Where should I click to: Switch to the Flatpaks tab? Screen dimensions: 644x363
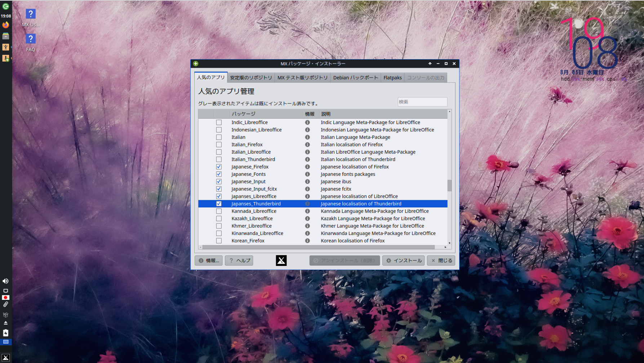pos(392,78)
